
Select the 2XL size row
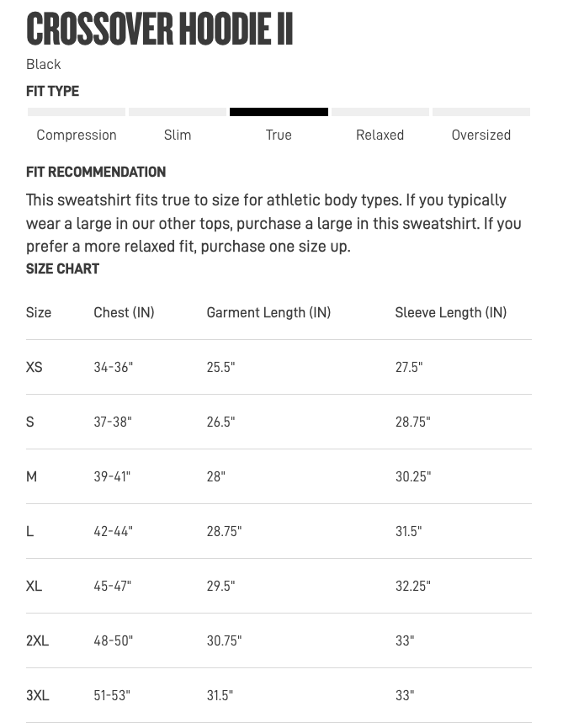279,640
